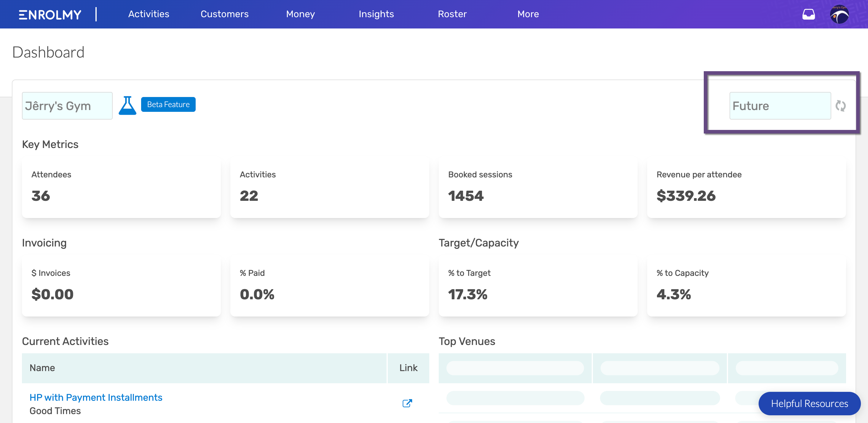Open HP with Payment Installments external link icon
This screenshot has width=868, height=423.
(407, 403)
